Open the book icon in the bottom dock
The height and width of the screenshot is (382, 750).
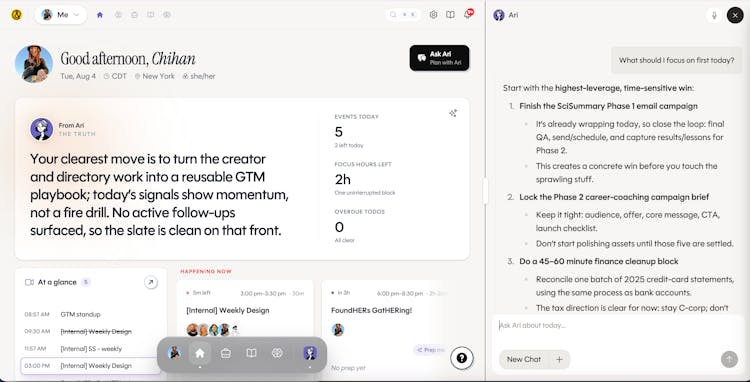[251, 353]
